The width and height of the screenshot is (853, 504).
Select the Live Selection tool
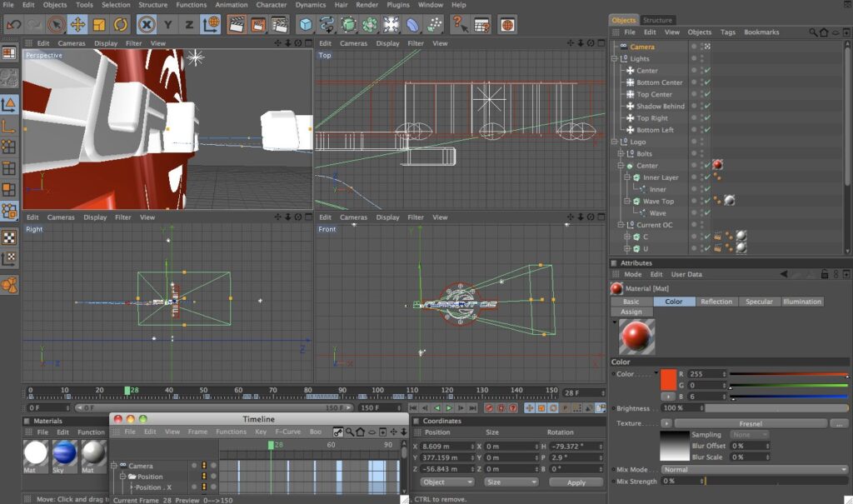click(x=56, y=24)
